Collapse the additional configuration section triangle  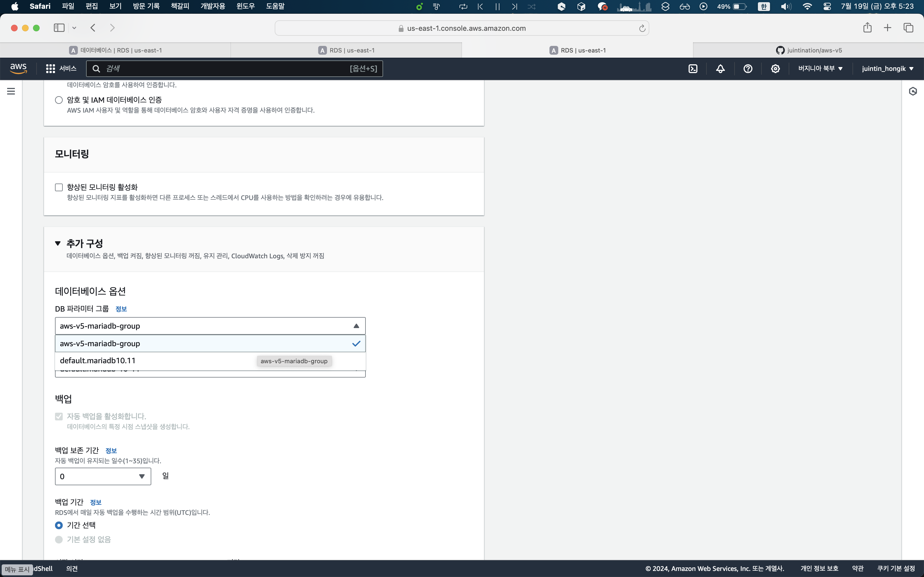[58, 243]
